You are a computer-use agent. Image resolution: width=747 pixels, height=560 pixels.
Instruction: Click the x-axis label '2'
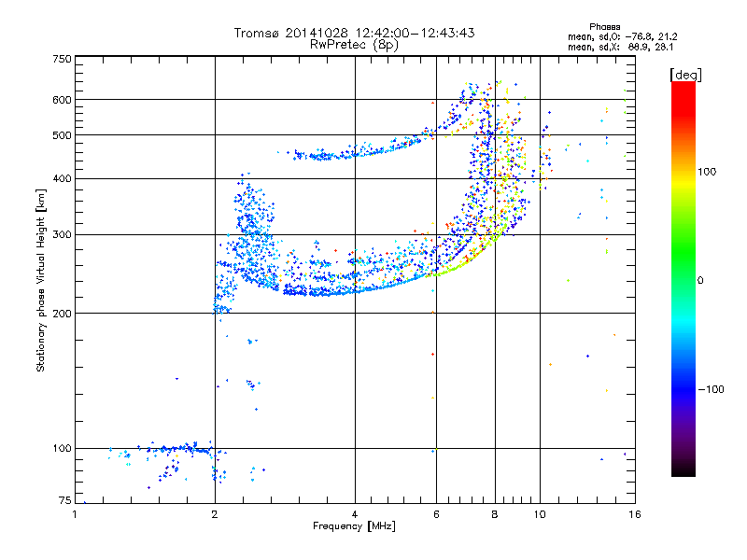pos(215,514)
